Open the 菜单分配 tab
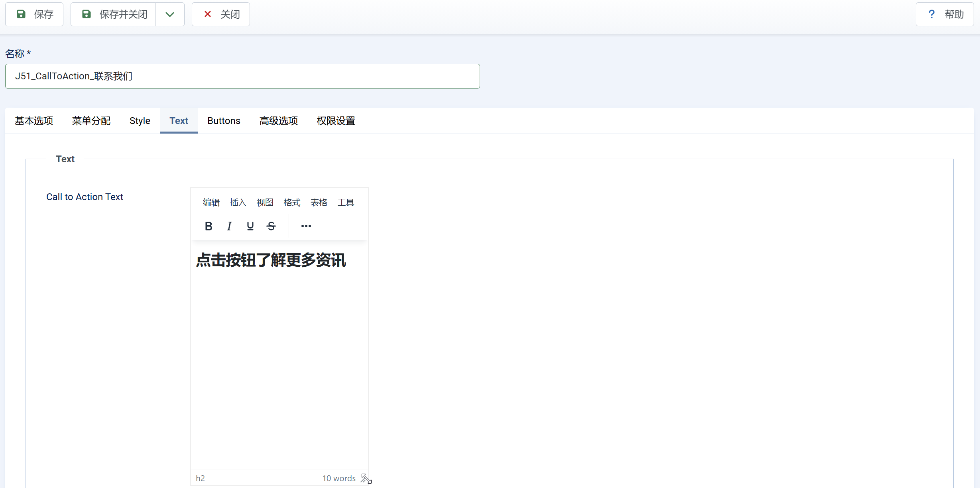 [x=91, y=121]
